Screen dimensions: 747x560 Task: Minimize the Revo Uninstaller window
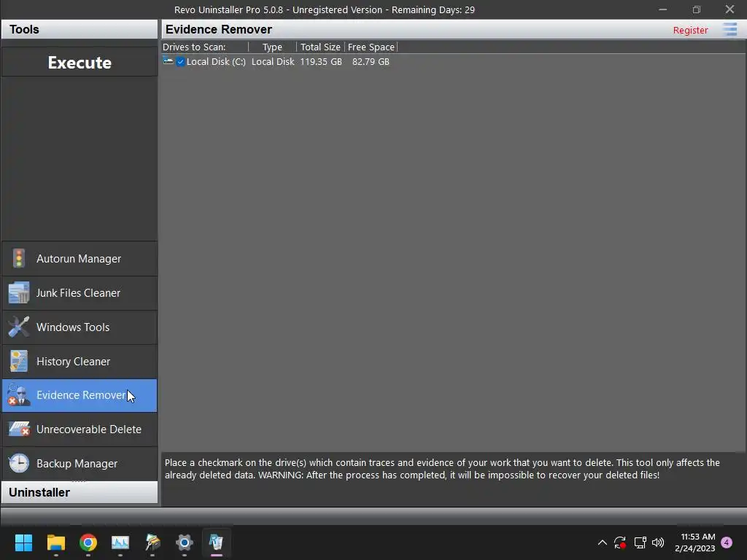pyautogui.click(x=662, y=9)
